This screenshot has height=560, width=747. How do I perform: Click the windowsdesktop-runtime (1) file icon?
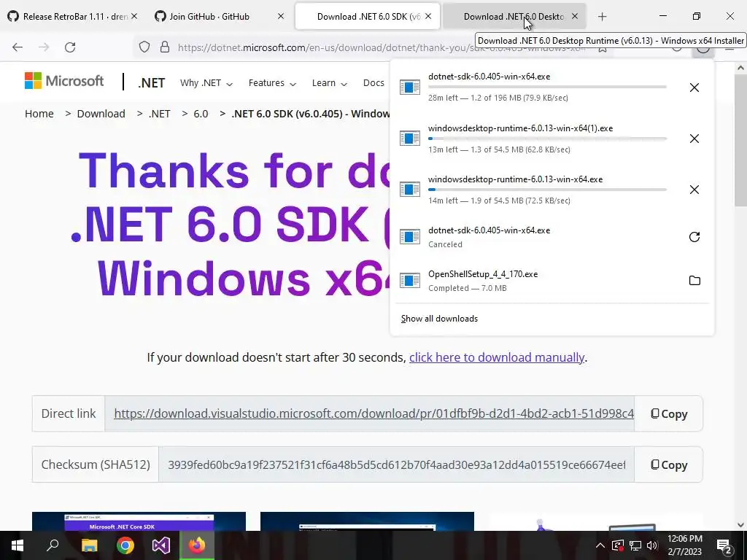410,139
